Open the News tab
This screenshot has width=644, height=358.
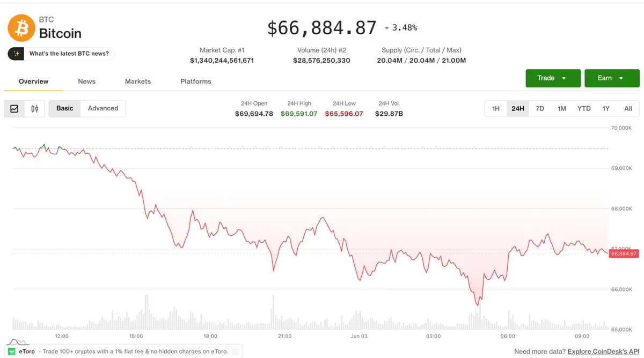pos(86,81)
